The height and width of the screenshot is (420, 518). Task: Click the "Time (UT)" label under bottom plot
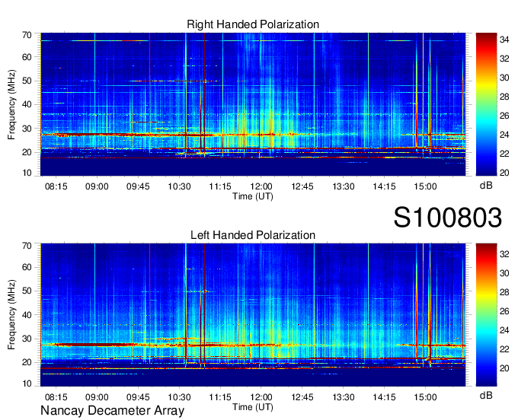click(x=253, y=407)
